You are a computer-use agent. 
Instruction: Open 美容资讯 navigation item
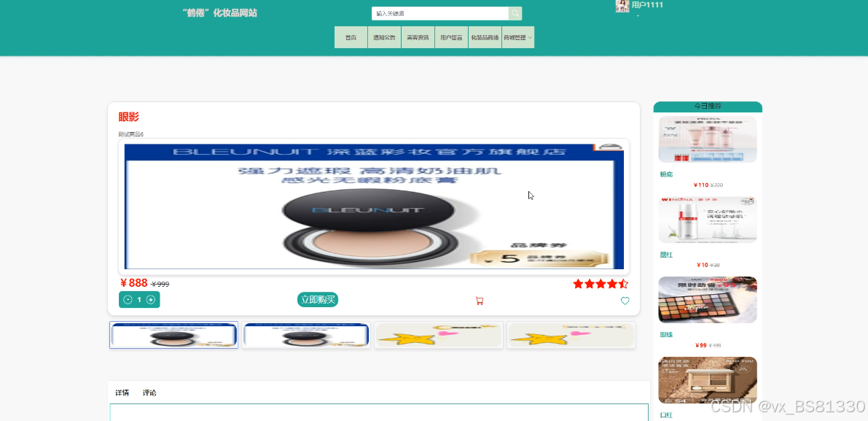pos(418,37)
